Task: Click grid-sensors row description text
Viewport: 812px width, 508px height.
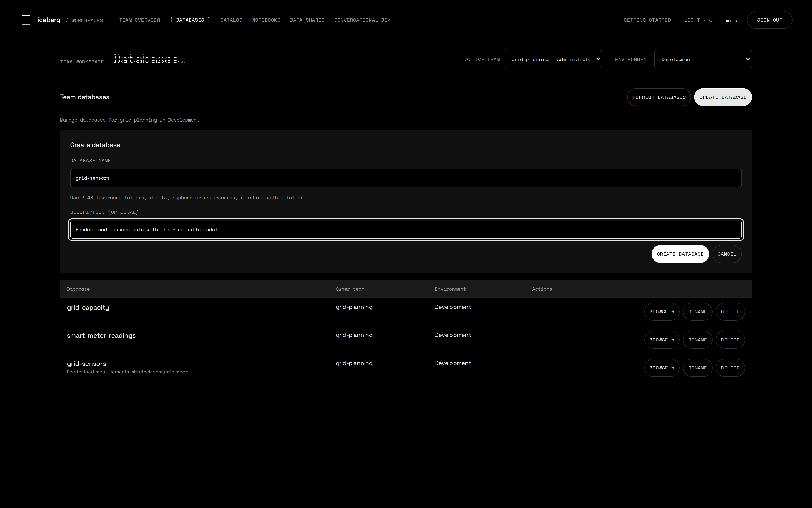Action: (x=128, y=372)
